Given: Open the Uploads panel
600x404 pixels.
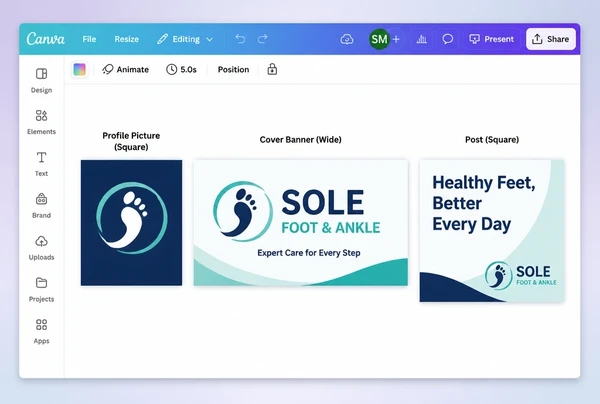Looking at the screenshot, I should click(x=41, y=248).
